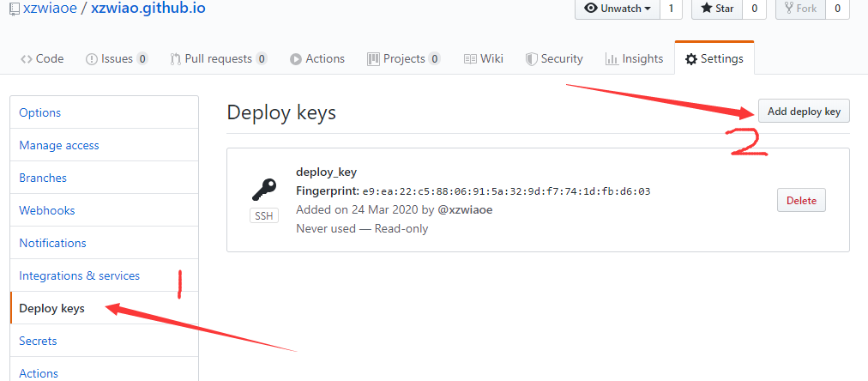Open the Actions tab
Screen dimensions: 868x381
[317, 58]
